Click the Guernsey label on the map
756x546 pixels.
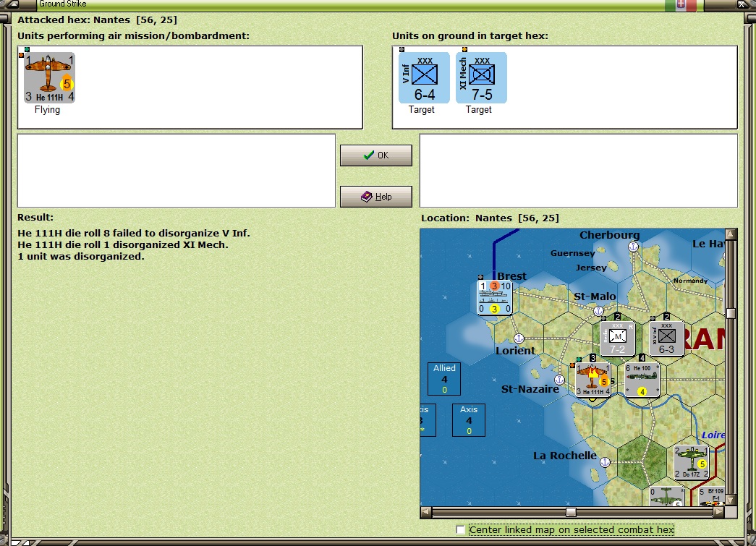pyautogui.click(x=573, y=253)
